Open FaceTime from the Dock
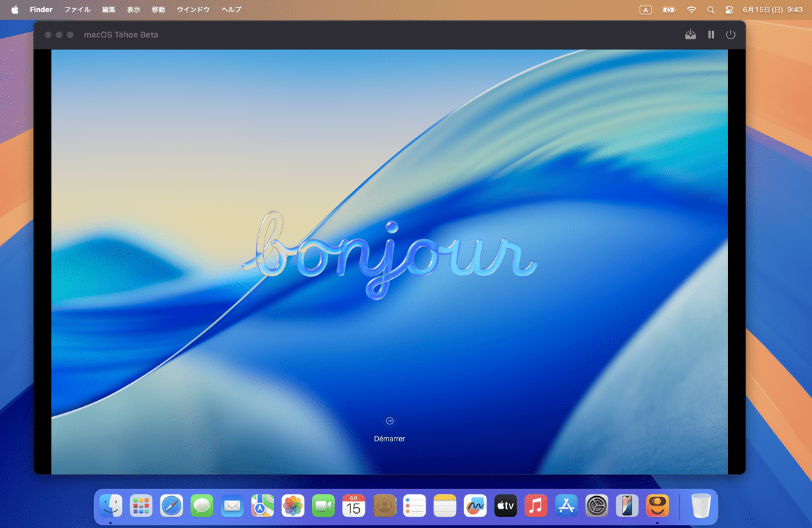 click(323, 506)
